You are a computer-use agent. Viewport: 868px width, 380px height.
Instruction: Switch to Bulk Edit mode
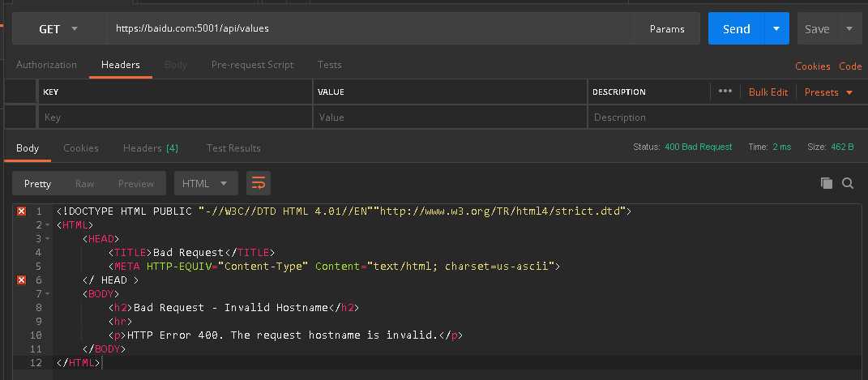pos(768,92)
